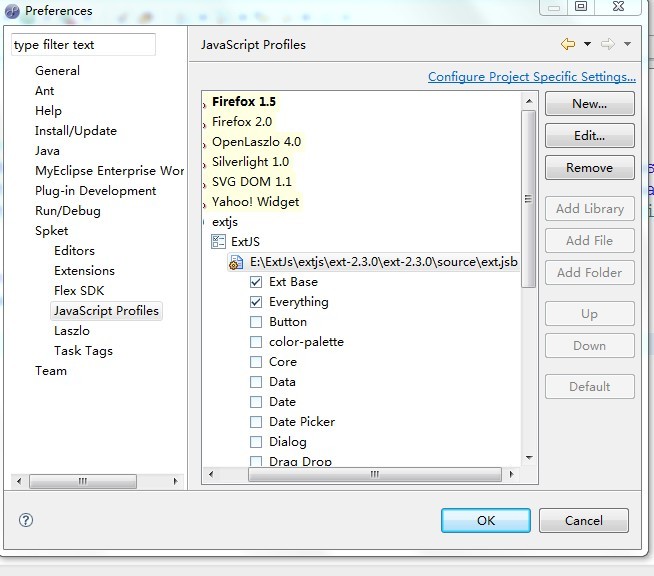Viewport: 654px width, 576px height.
Task: Uncheck the Ext Base checkbox
Action: coord(256,282)
